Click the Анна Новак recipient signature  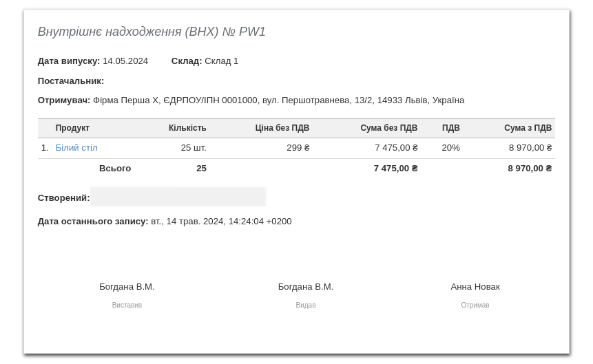475,287
